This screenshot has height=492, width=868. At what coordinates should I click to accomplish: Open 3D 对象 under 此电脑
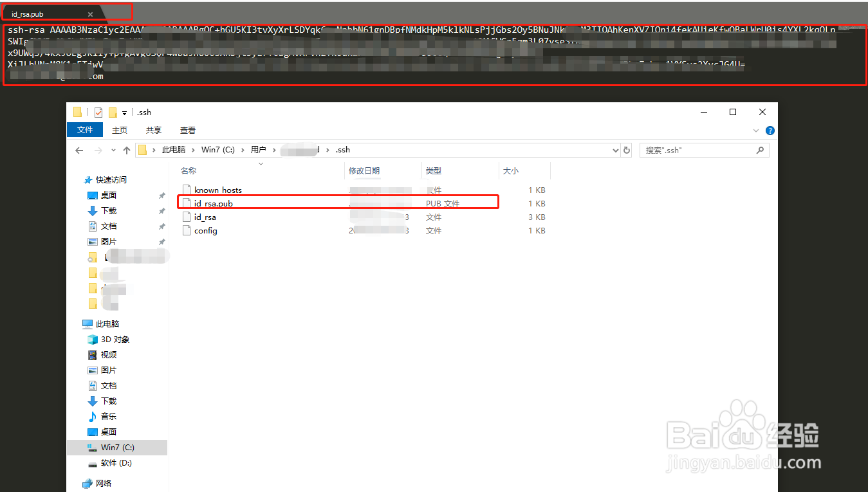115,339
